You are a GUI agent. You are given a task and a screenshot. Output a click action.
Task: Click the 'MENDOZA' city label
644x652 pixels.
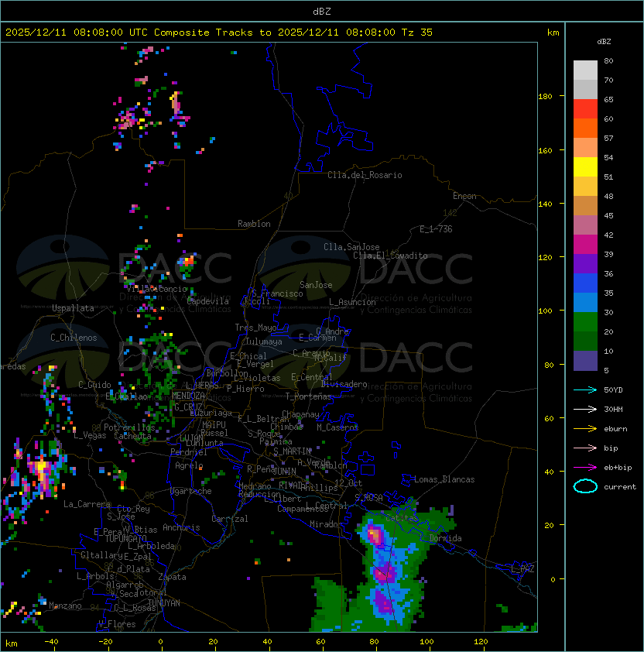pos(188,396)
